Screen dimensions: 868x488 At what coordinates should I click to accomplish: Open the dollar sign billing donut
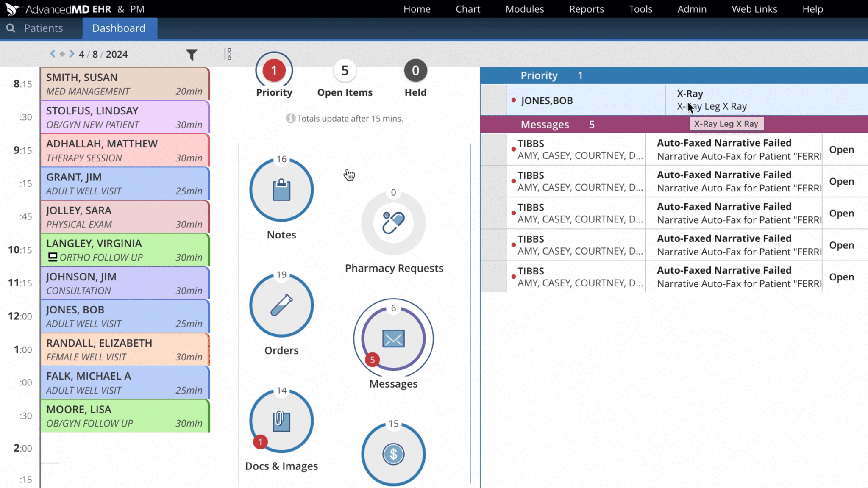click(393, 454)
